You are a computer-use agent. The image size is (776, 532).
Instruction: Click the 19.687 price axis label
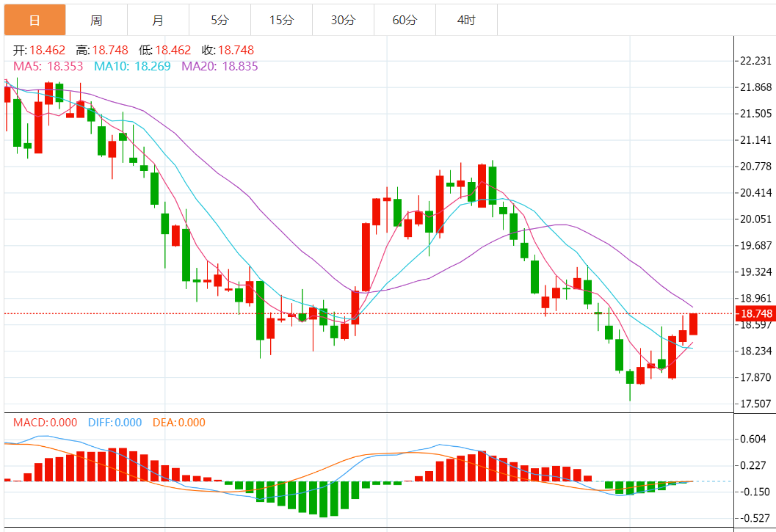(x=755, y=246)
